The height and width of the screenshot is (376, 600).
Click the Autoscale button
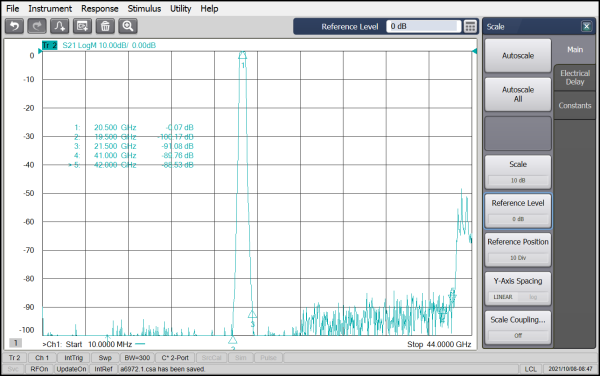[518, 56]
